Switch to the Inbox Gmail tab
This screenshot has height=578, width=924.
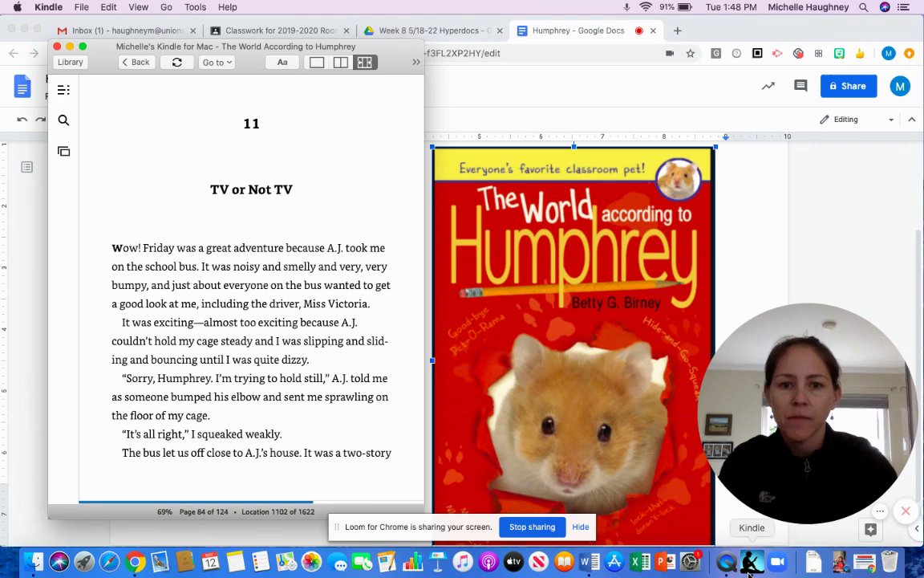point(127,31)
